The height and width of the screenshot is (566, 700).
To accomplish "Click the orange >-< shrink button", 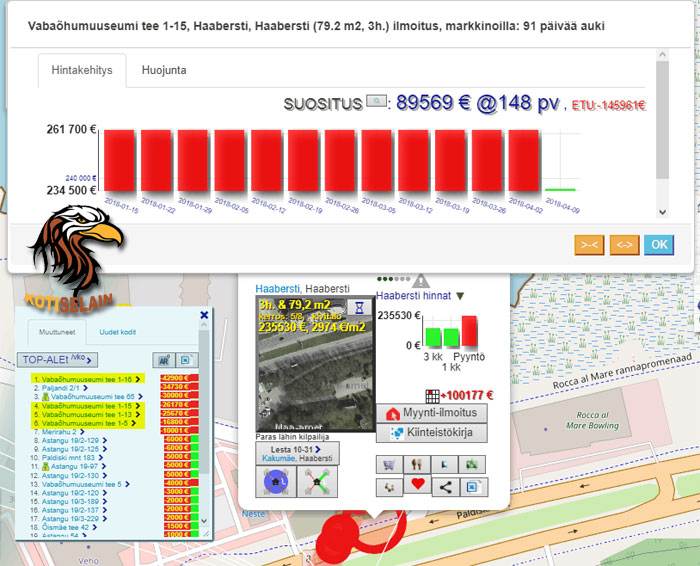I will pyautogui.click(x=589, y=245).
